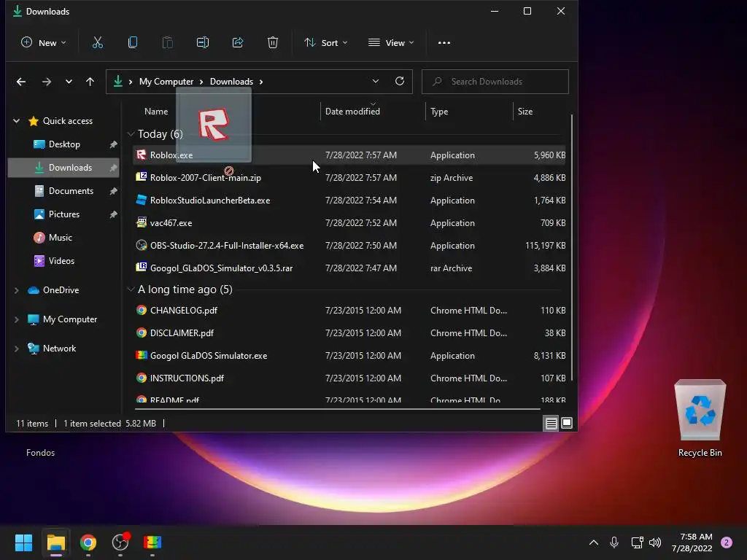Select Googol GLaDOS Simulator.exe file
747x560 pixels.
click(349, 356)
